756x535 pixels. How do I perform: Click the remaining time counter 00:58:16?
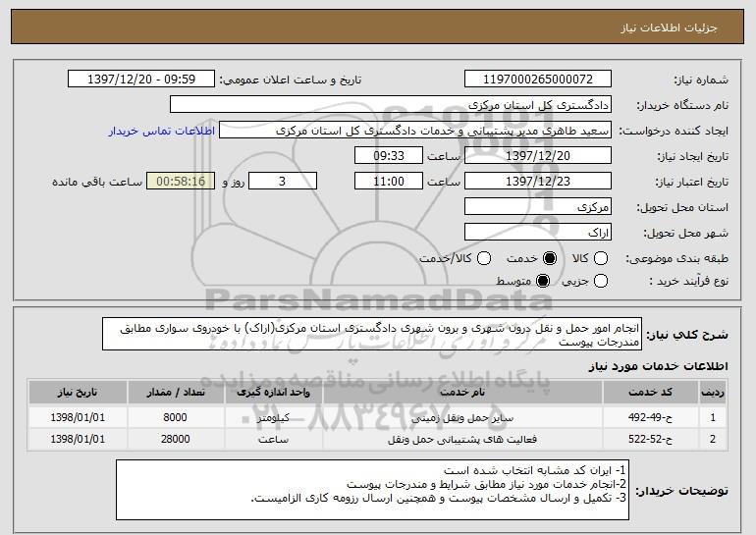point(181,182)
